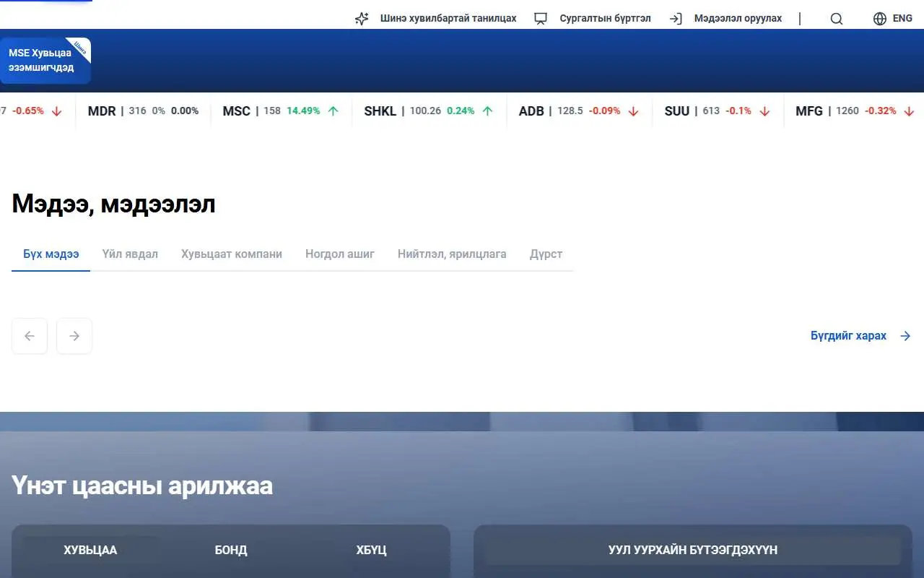Open УУЛ УУРХАЙН БҮТЭЭГДЭХҮҮН tab
Image resolution: width=924 pixels, height=578 pixels.
[693, 551]
